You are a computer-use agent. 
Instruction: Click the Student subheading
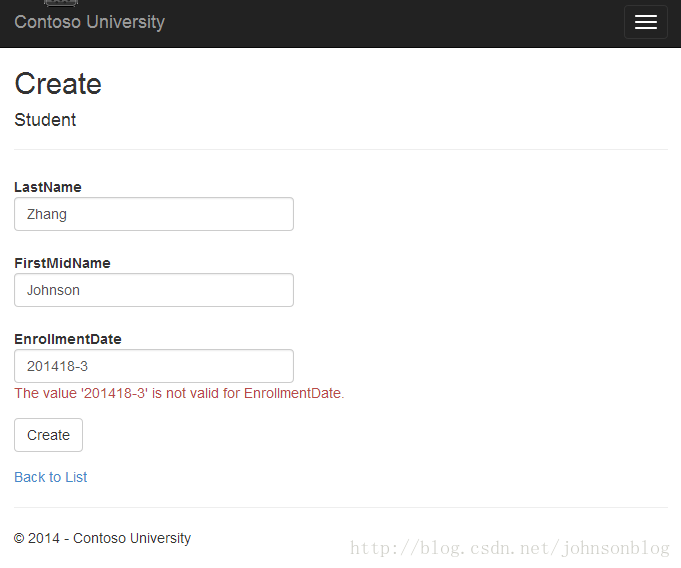[x=45, y=120]
